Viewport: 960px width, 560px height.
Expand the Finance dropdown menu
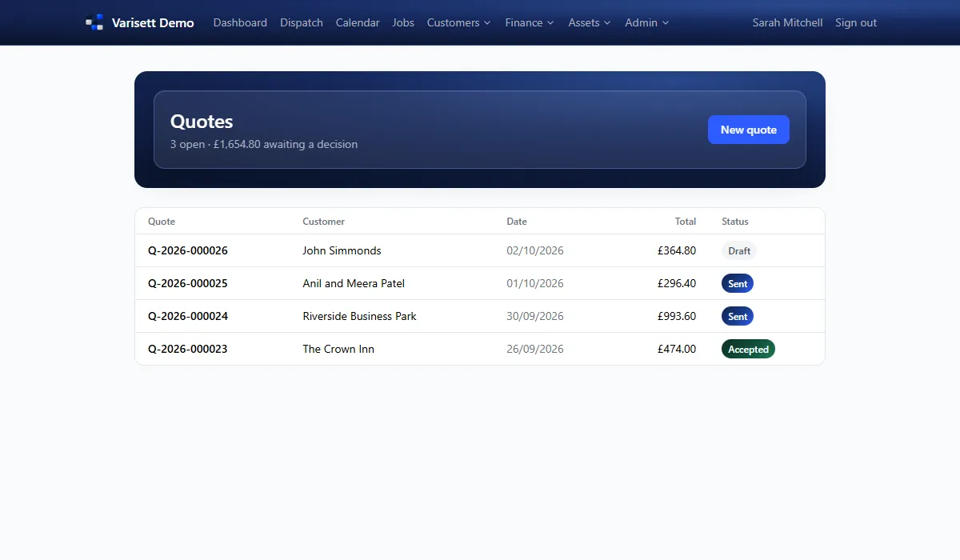pyautogui.click(x=530, y=22)
